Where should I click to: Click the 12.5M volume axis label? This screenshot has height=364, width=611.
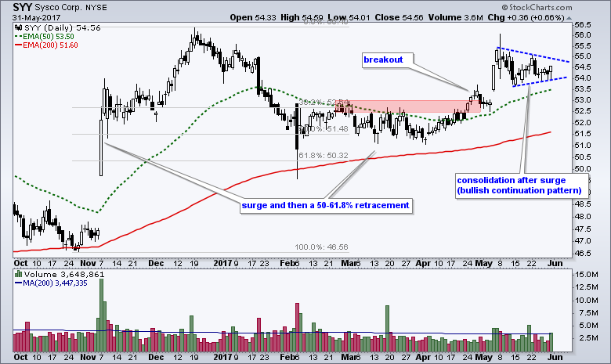pos(587,287)
